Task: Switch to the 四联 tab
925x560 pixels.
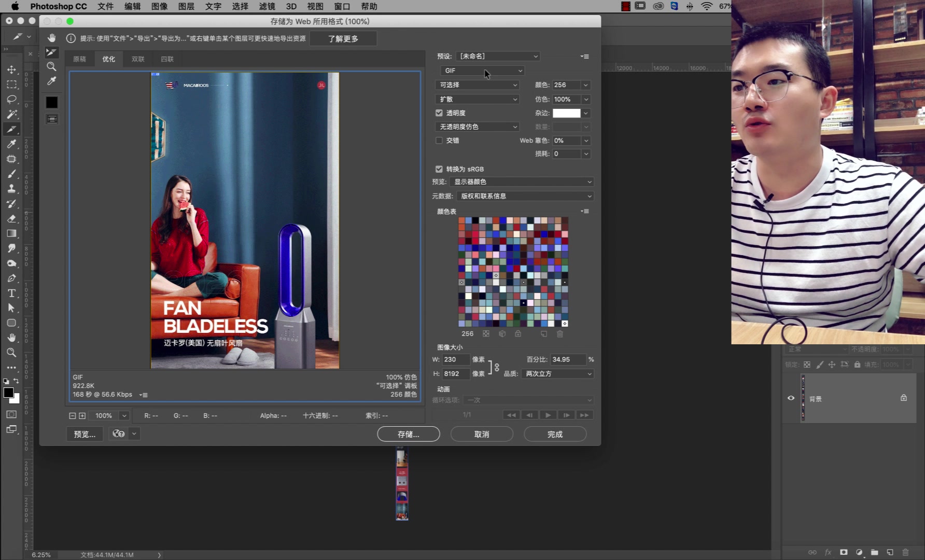Action: [x=167, y=59]
